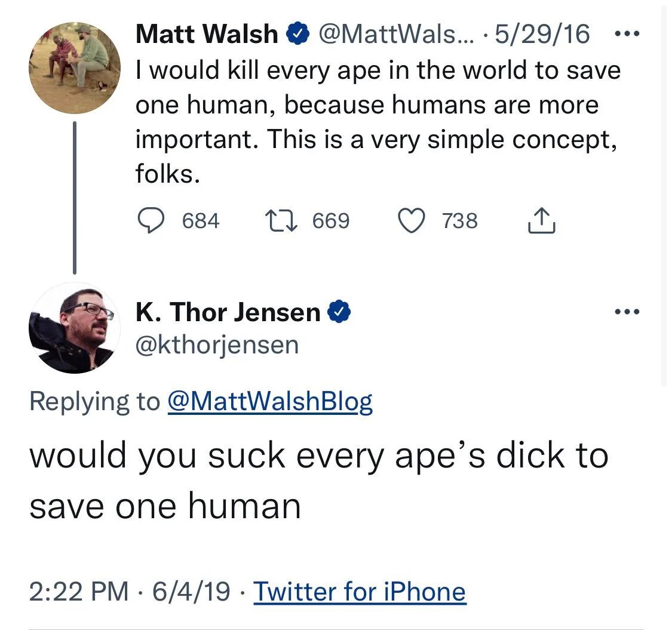Click the 669 retweets count
The height and width of the screenshot is (634, 672).
pyautogui.click(x=330, y=221)
